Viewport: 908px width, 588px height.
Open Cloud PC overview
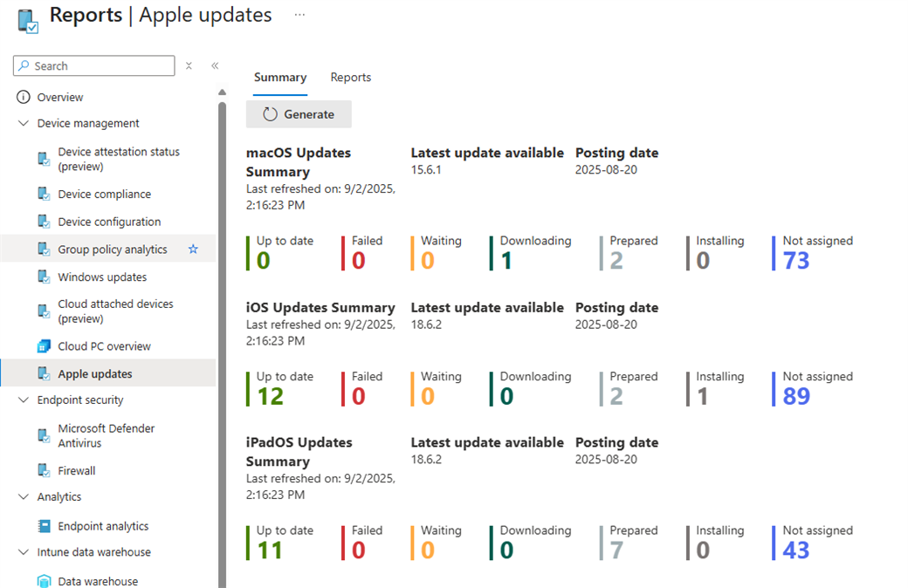click(x=104, y=346)
